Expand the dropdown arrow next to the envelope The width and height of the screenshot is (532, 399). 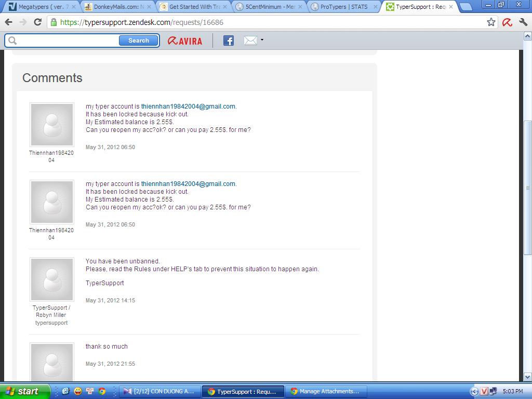(x=262, y=40)
